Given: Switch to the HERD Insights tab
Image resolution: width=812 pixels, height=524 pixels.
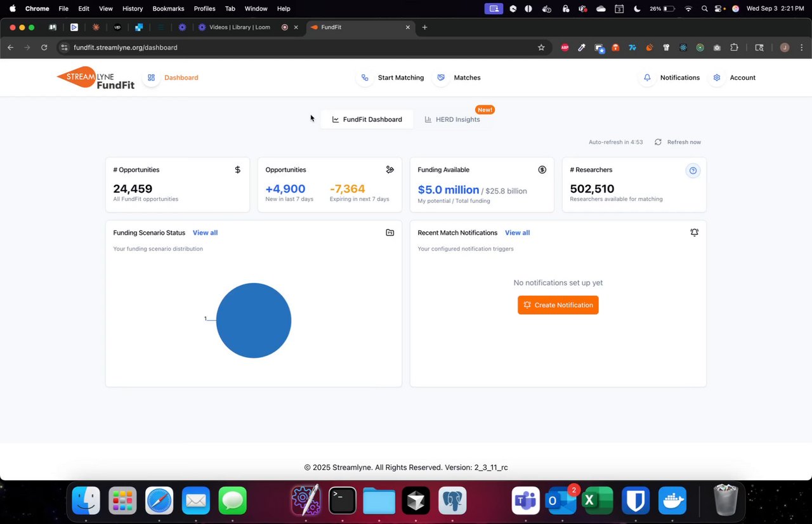Looking at the screenshot, I should pyautogui.click(x=452, y=119).
